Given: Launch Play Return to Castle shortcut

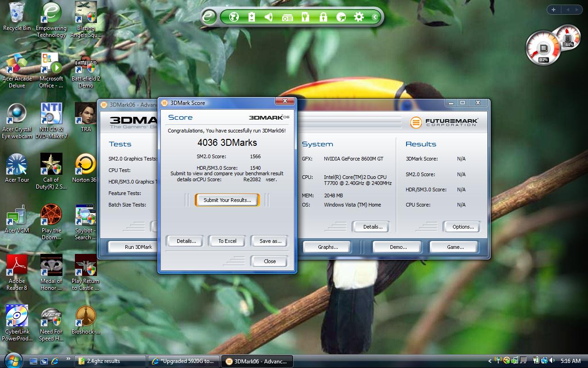Looking at the screenshot, I should (86, 272).
